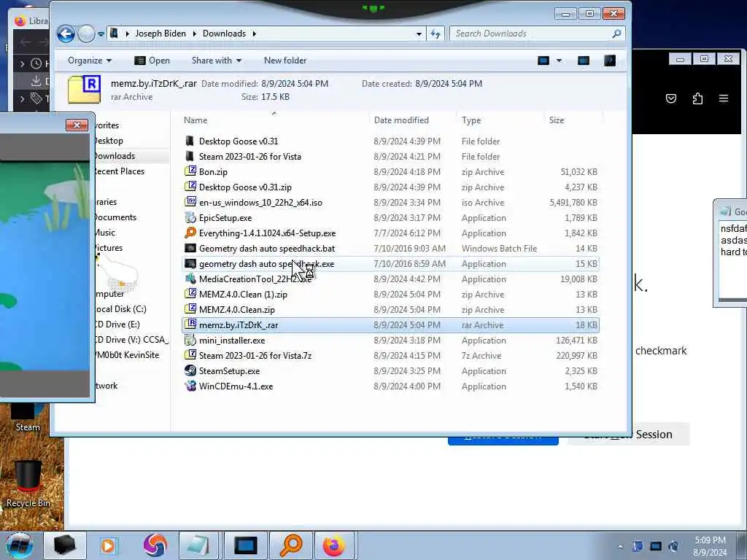Click the Forward navigation arrow in Explorer
747x560 pixels.
click(86, 34)
